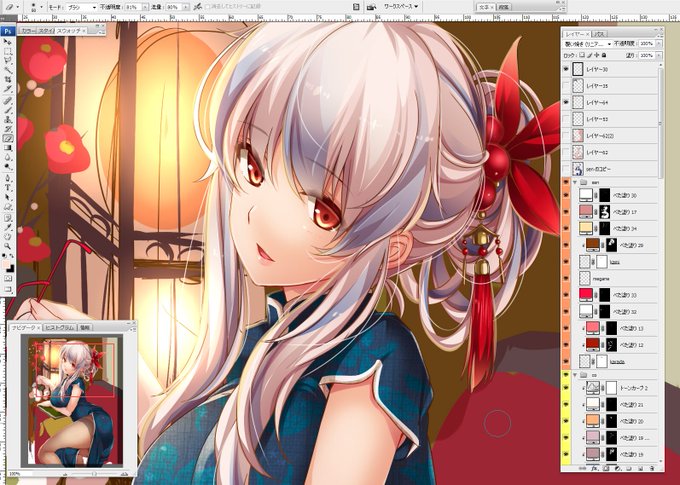Select the Gradient tool
Screen dimensions: 680x485
[x=7, y=148]
